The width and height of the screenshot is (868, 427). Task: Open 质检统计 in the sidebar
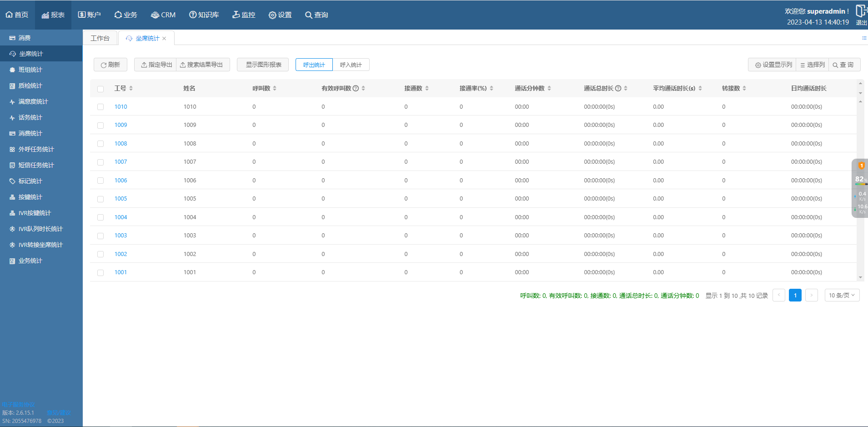click(41, 85)
